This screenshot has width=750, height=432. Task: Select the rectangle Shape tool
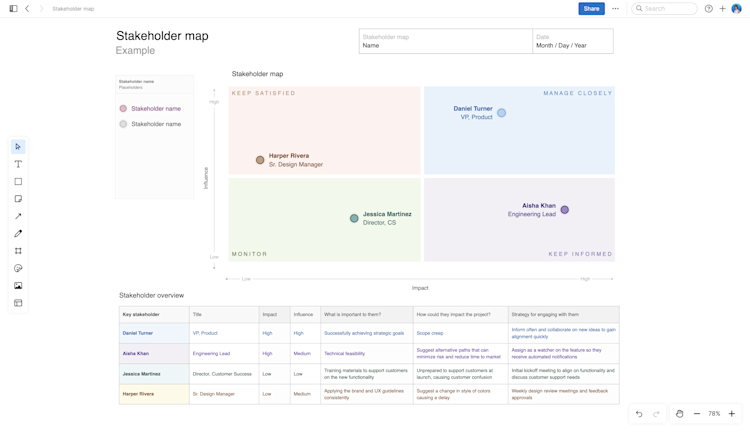click(18, 181)
